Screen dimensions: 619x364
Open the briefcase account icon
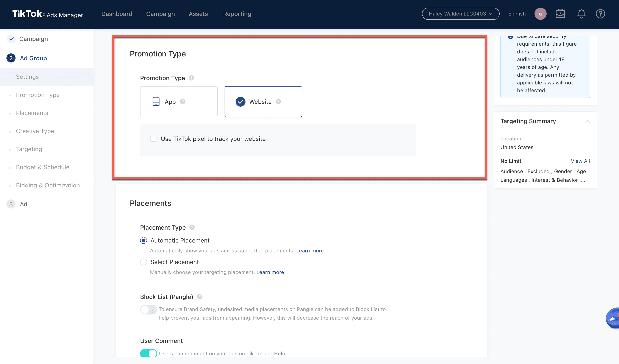coord(560,14)
